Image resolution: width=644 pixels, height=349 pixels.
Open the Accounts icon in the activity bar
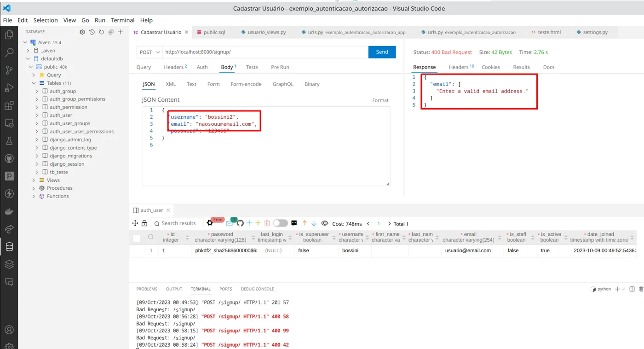[x=9, y=330]
